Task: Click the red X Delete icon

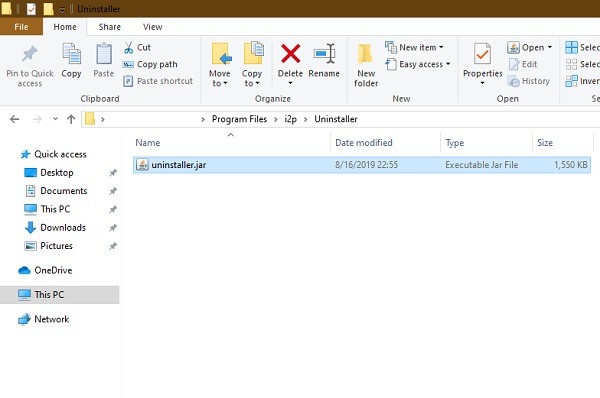Action: coord(290,54)
